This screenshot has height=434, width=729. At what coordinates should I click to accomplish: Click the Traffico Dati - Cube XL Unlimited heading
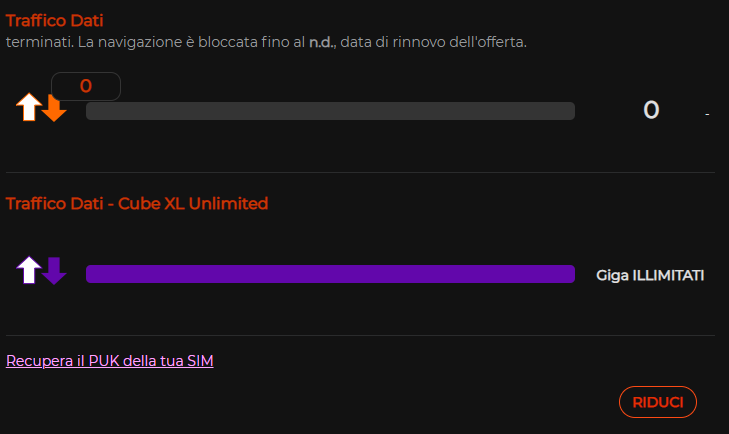coord(137,203)
